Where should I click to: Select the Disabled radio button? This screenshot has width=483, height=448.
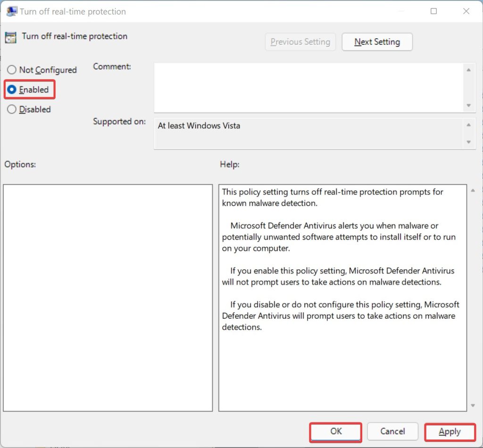12,109
